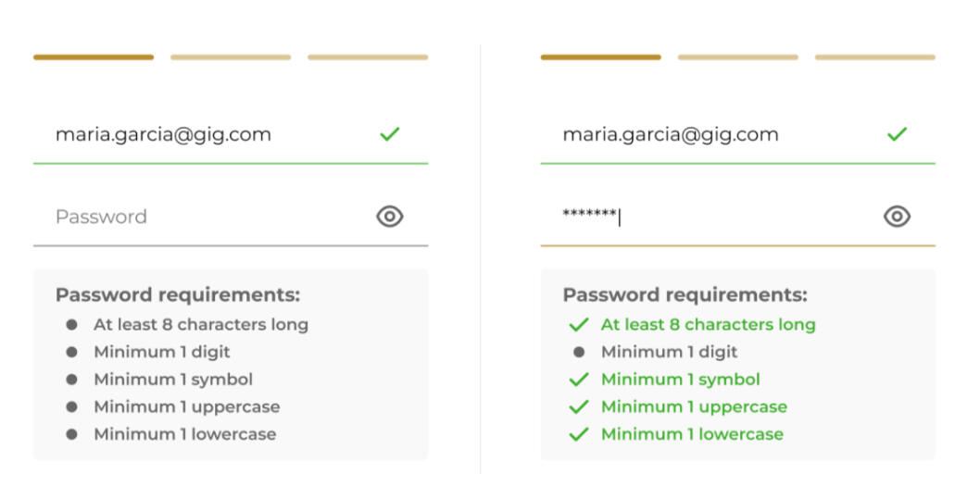
Task: Click checkmark next to green uppercase requirement
Action: 579,407
